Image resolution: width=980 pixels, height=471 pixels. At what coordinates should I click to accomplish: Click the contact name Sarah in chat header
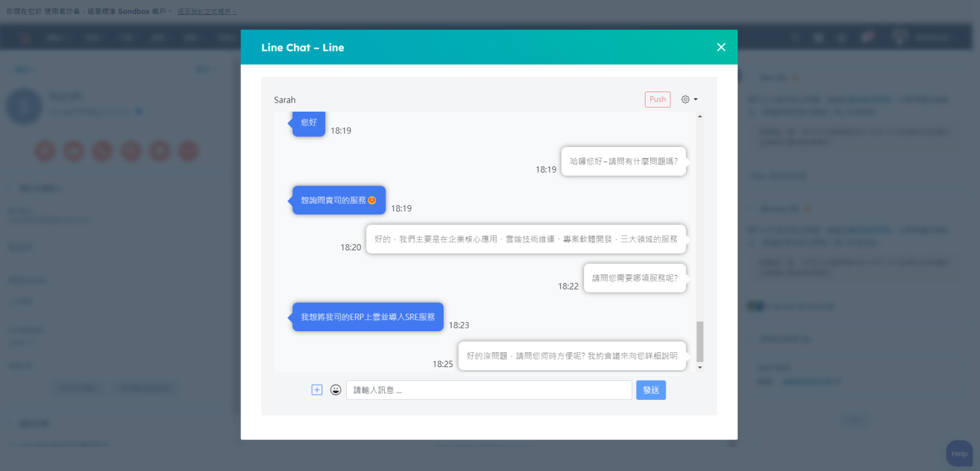point(285,100)
